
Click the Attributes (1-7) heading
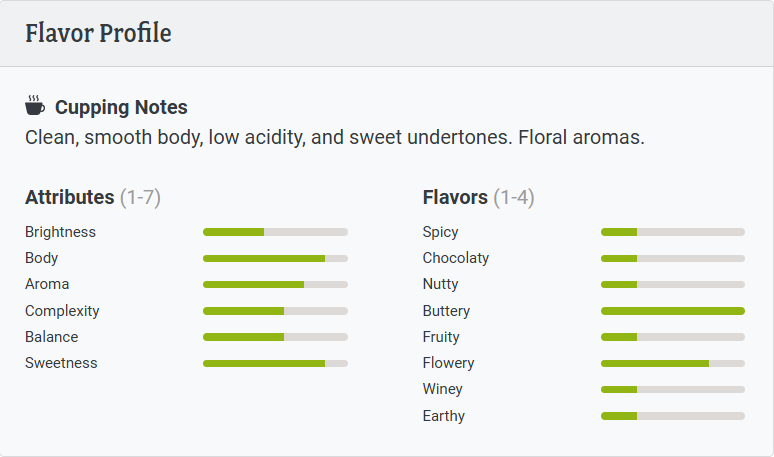tap(92, 197)
